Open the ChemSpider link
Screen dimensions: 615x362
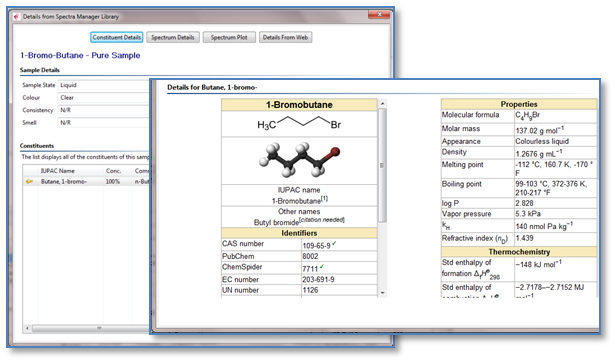tap(242, 267)
